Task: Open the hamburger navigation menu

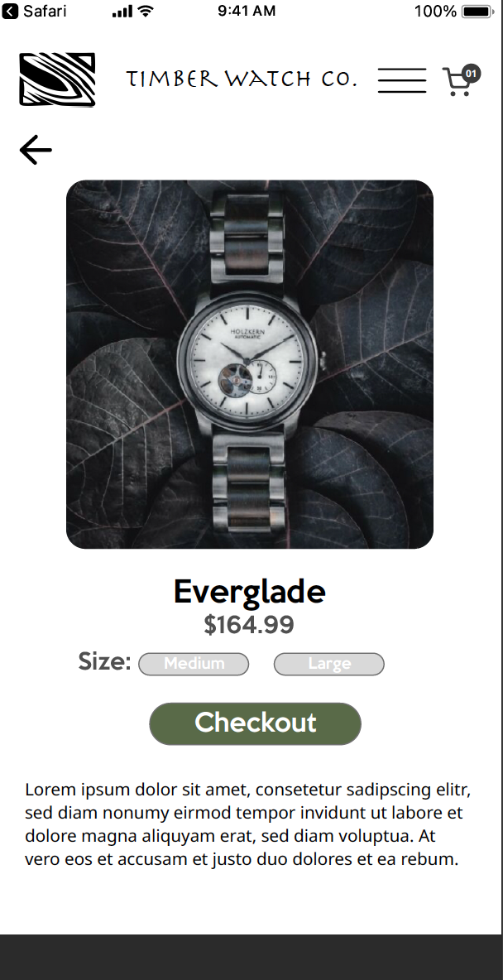Action: tap(402, 80)
